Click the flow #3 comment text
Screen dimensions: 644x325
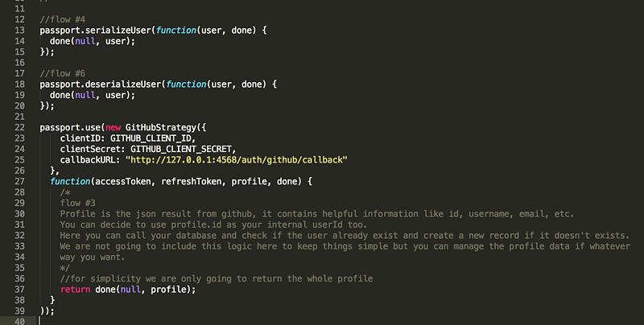(x=77, y=203)
